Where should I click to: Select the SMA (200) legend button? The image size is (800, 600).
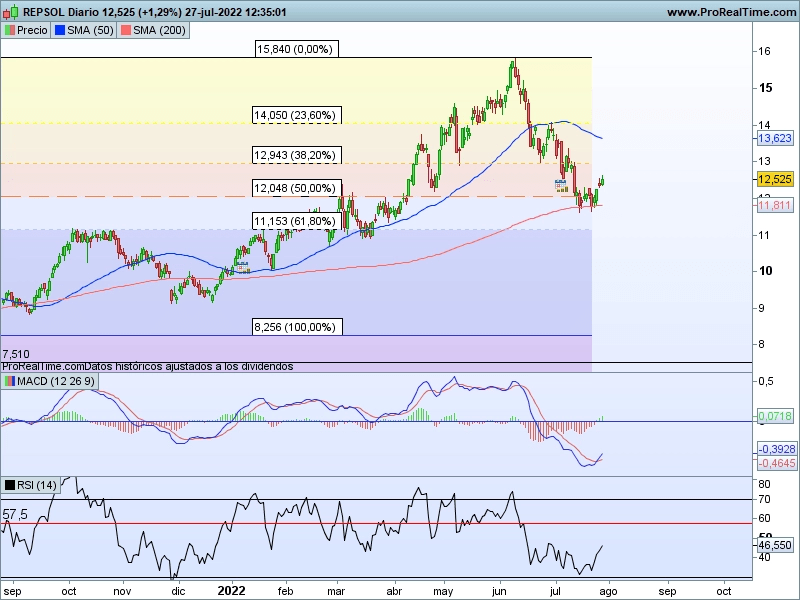click(153, 30)
